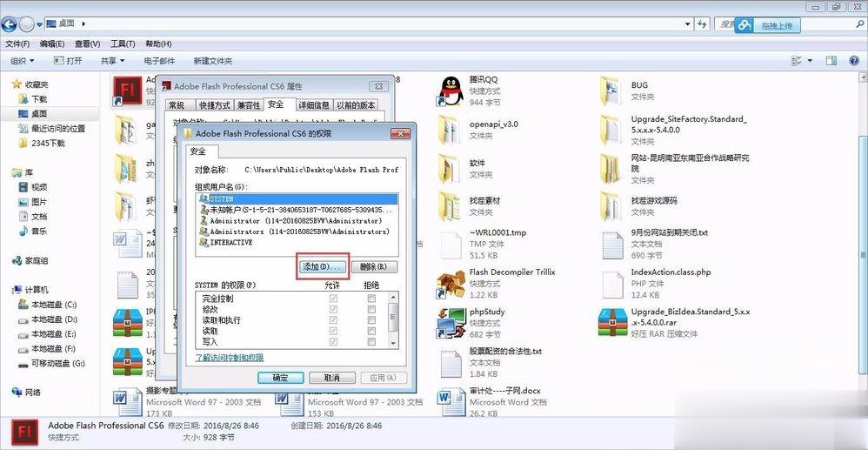The width and height of the screenshot is (868, 450).
Task: Click the 添加(D)... button
Action: (x=324, y=267)
